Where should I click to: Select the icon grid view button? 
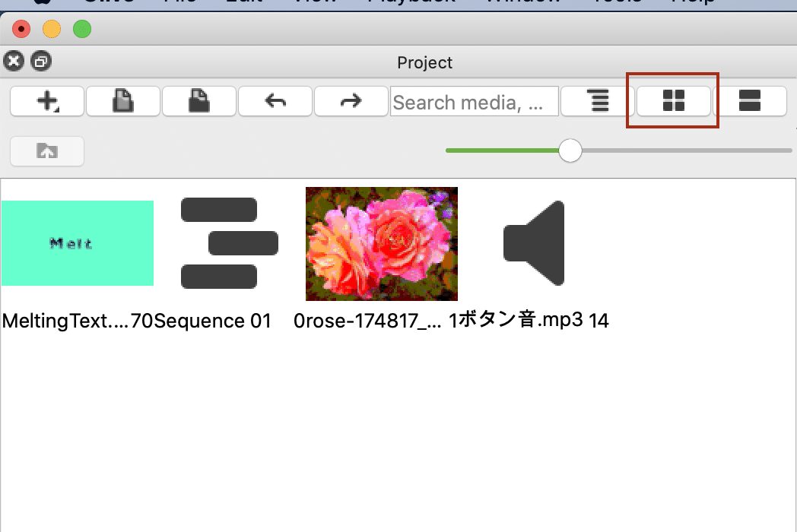click(674, 101)
